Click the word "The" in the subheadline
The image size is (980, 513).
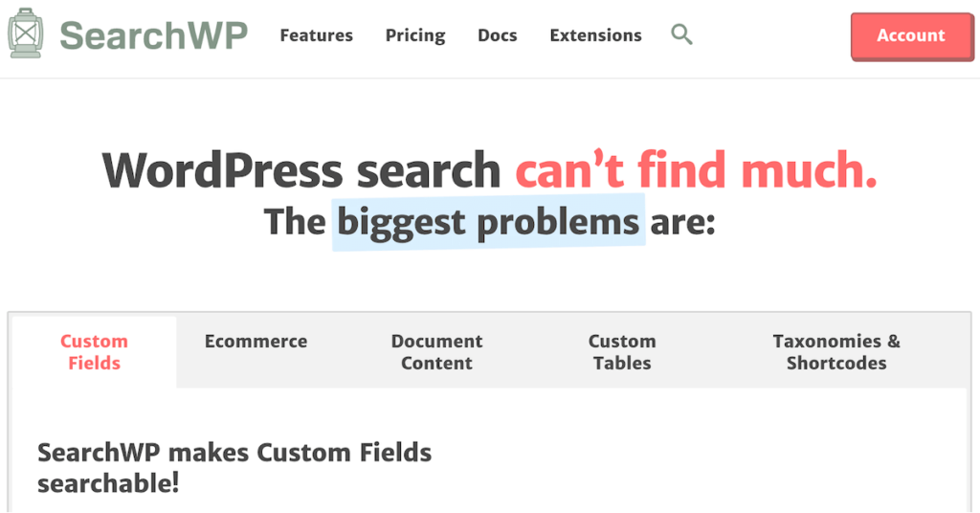[x=296, y=222]
